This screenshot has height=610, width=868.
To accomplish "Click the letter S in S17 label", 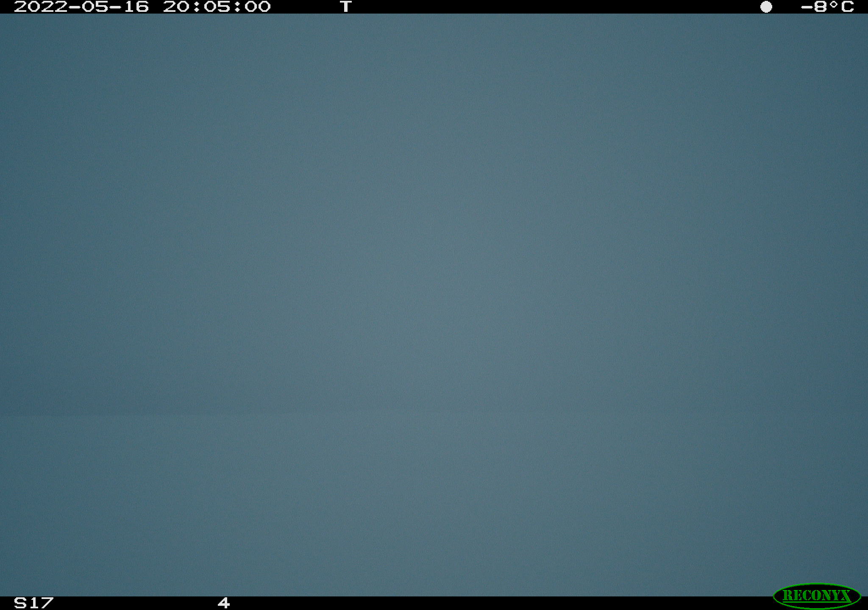I will click(20, 603).
